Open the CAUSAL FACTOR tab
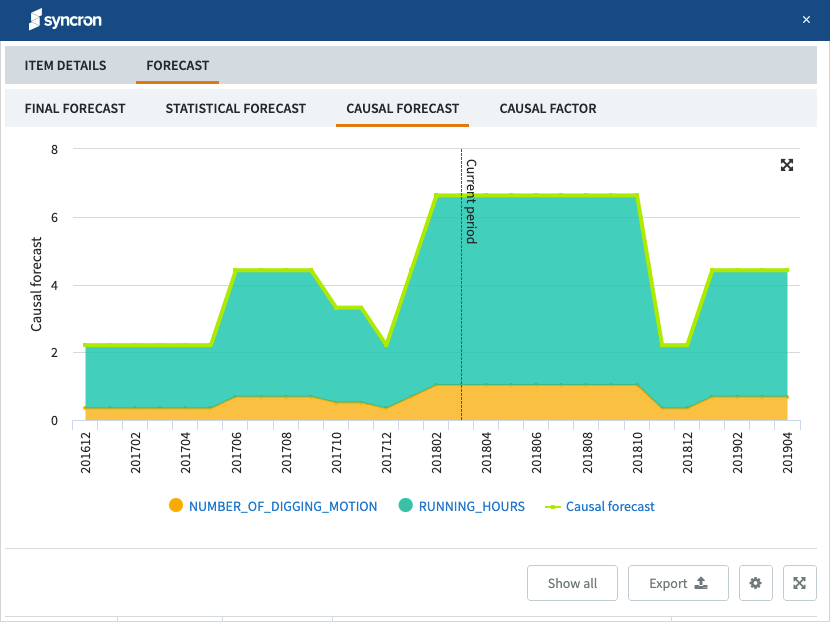Image resolution: width=830 pixels, height=622 pixels. click(x=548, y=108)
